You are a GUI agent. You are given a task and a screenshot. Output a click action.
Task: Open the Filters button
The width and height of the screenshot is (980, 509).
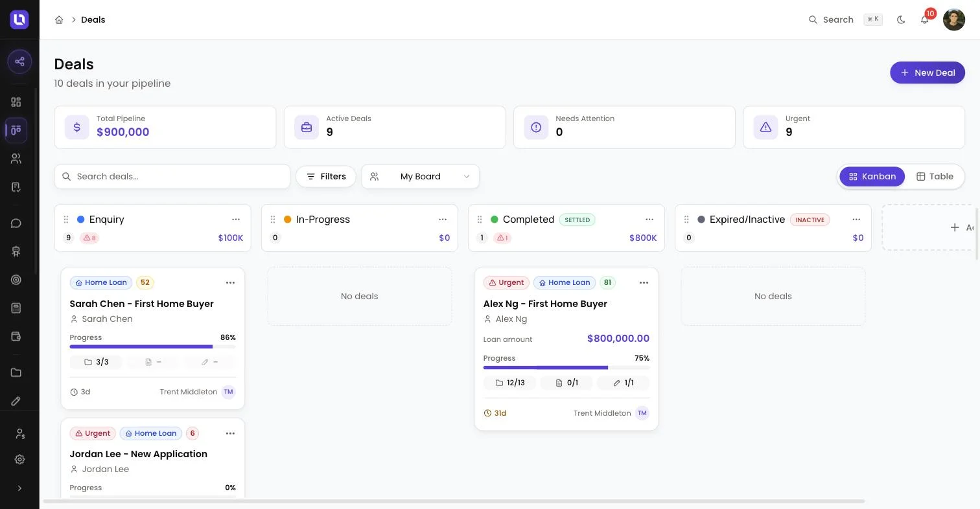click(x=326, y=176)
